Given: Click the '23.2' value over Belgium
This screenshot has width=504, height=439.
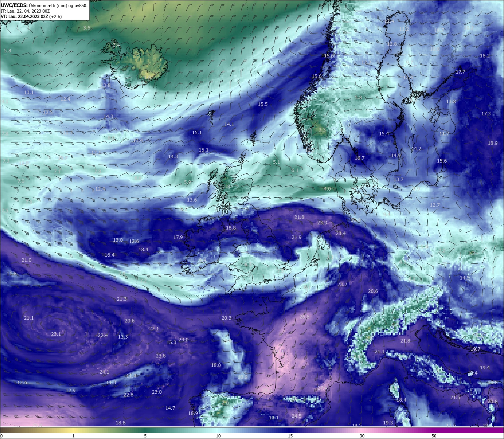Looking at the screenshot, I should [x=342, y=285].
